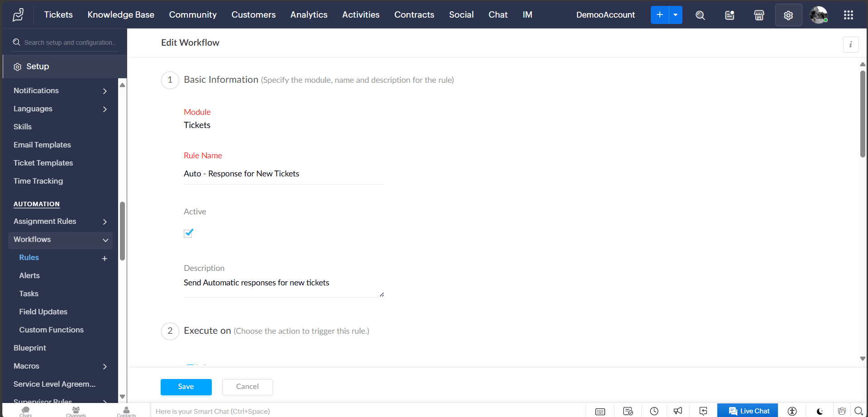868x417 pixels.
Task: Open Service Level Agreements in the sidebar
Action: 54,384
